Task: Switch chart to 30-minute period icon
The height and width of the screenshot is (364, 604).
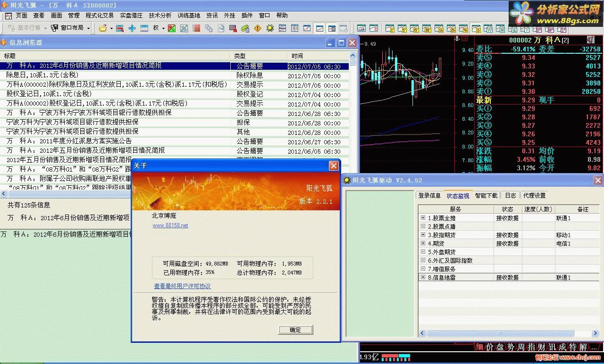Action: click(x=427, y=28)
